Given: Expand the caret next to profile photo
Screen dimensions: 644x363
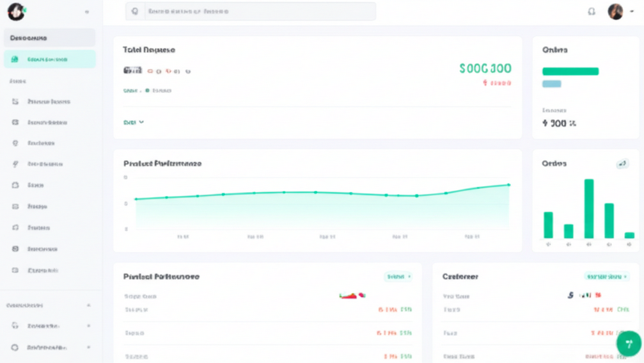Looking at the screenshot, I should [632, 12].
